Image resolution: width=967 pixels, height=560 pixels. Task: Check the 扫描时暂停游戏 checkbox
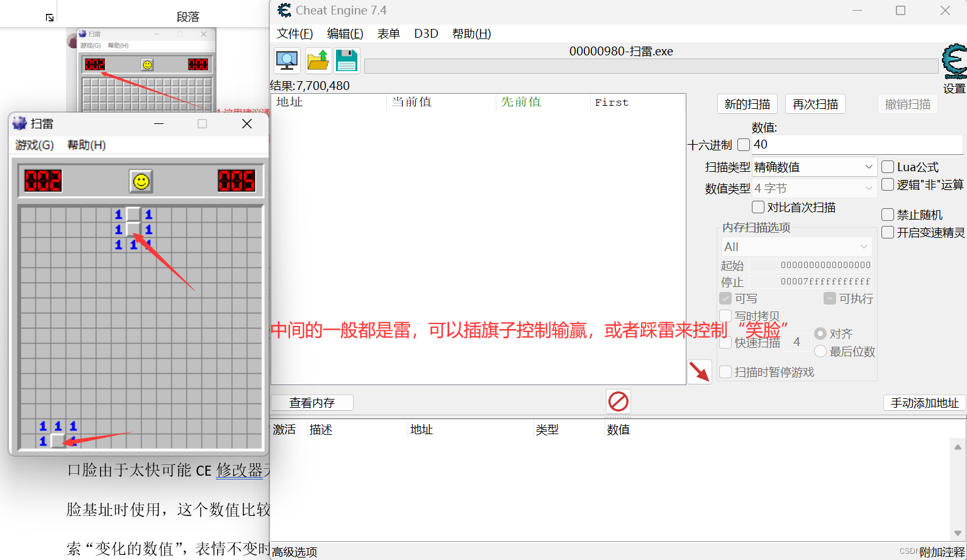(725, 372)
